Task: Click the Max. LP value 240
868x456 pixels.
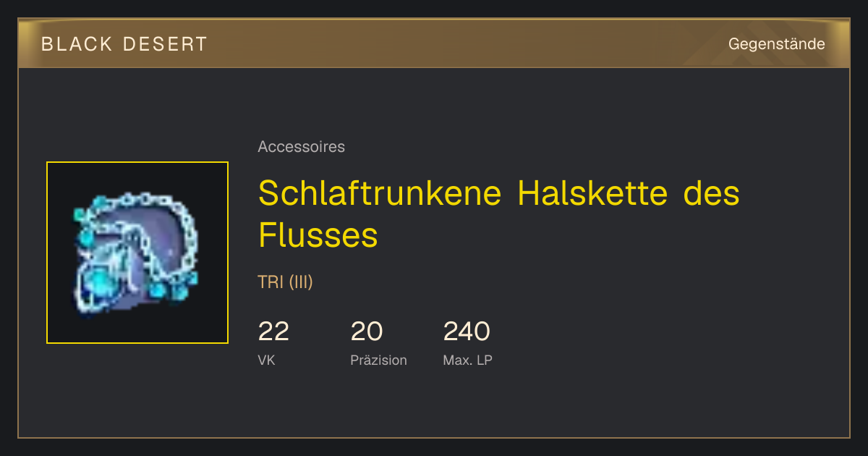Action: (x=467, y=332)
